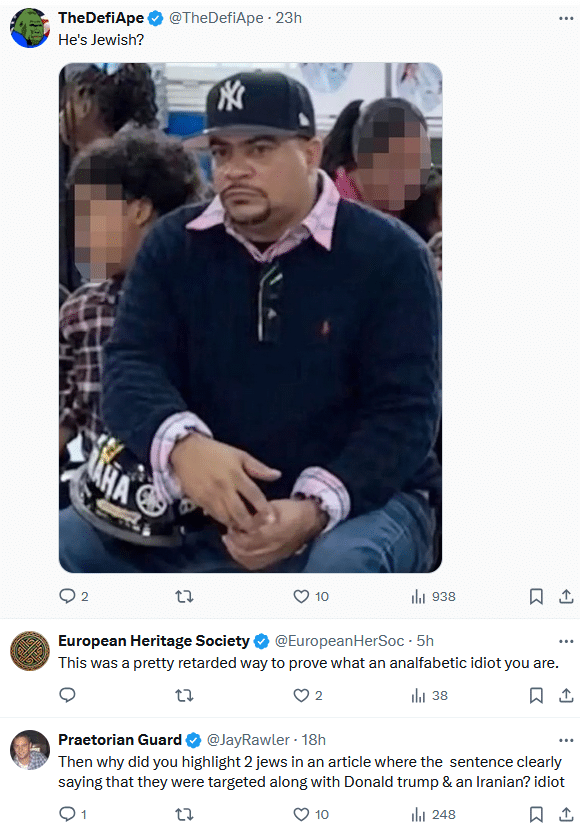Reply to European Heritage Society's comment
580x827 pixels.
point(67,696)
